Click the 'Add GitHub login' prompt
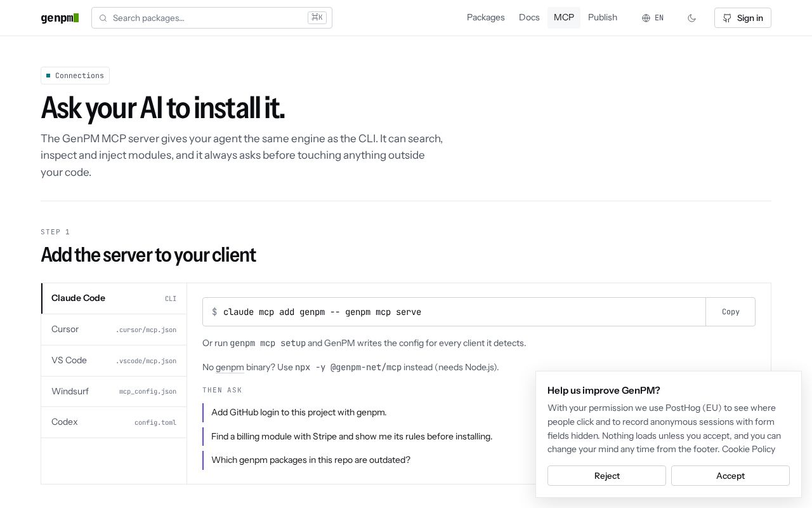Image resolution: width=812 pixels, height=508 pixels. pyautogui.click(x=299, y=413)
